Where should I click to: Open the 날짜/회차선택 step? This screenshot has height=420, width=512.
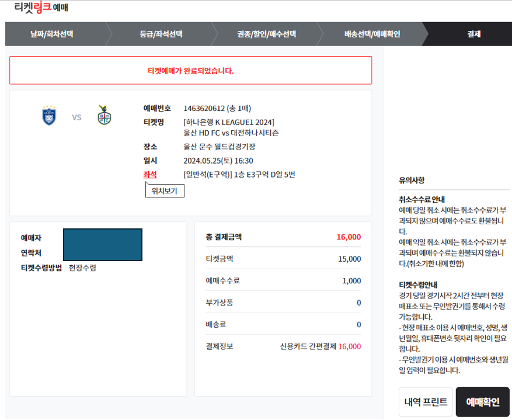click(x=51, y=34)
